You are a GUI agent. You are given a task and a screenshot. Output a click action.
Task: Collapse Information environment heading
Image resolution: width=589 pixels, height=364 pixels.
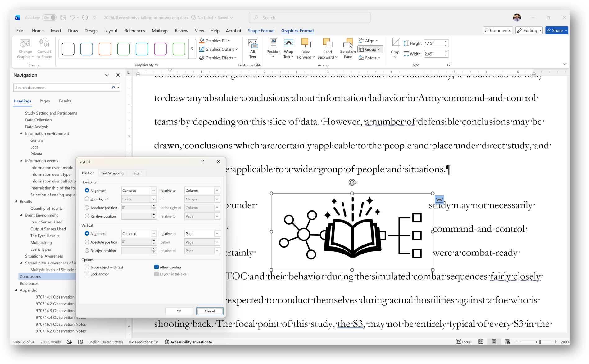tap(21, 133)
